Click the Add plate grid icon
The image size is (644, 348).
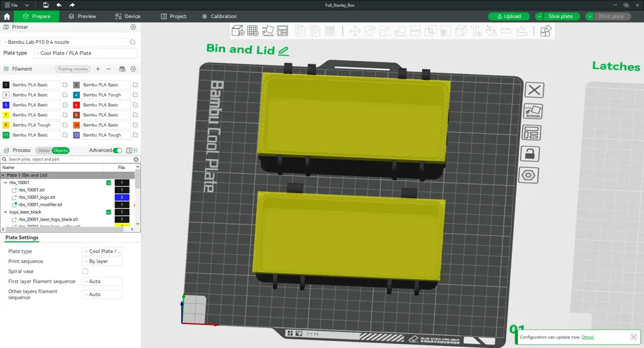click(x=253, y=31)
